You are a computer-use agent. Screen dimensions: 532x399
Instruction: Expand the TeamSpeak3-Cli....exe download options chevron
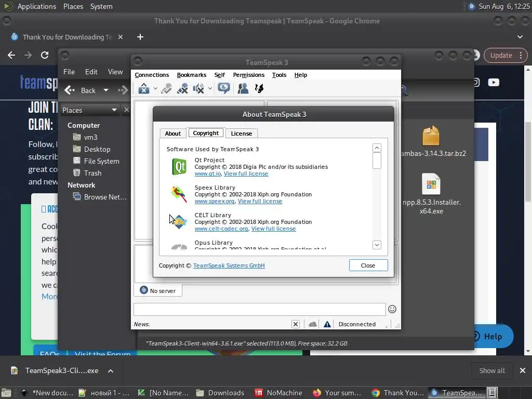point(111,371)
